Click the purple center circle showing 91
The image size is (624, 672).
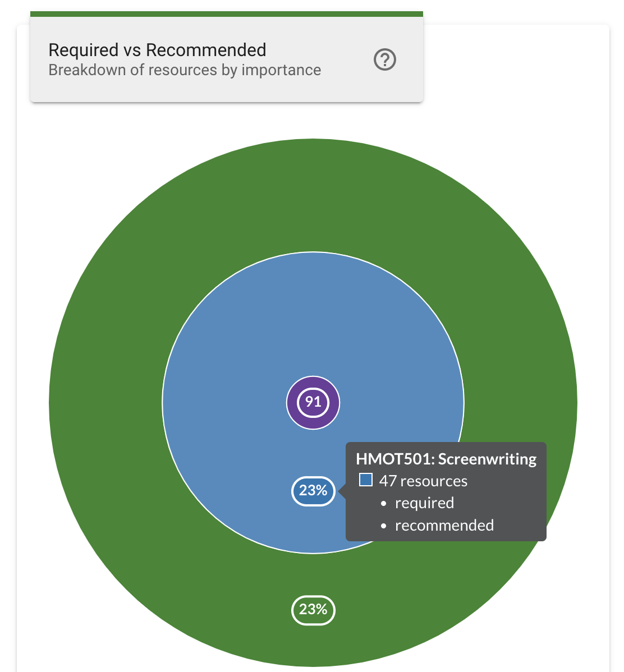tap(313, 402)
